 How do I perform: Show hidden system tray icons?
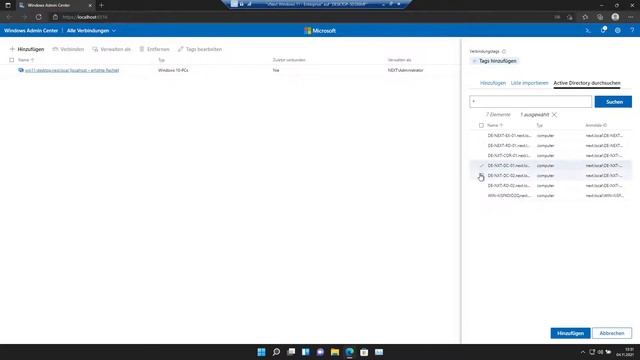coord(582,352)
